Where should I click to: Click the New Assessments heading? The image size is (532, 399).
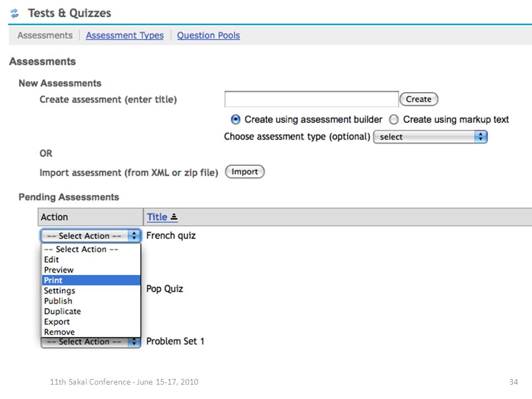pyautogui.click(x=60, y=83)
